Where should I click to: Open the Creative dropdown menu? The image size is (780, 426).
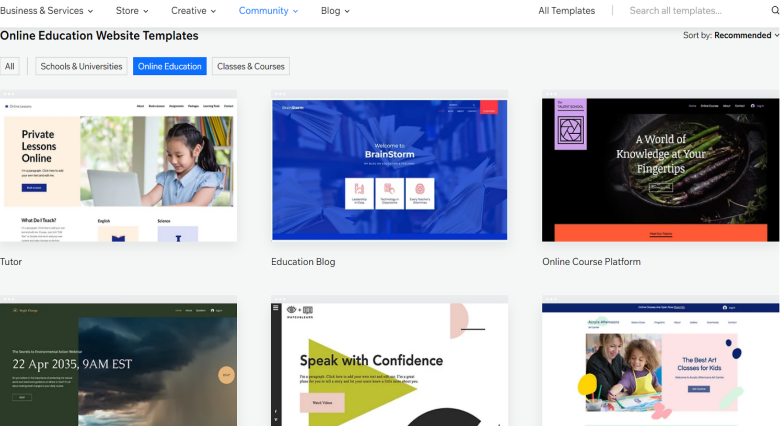pyautogui.click(x=194, y=10)
